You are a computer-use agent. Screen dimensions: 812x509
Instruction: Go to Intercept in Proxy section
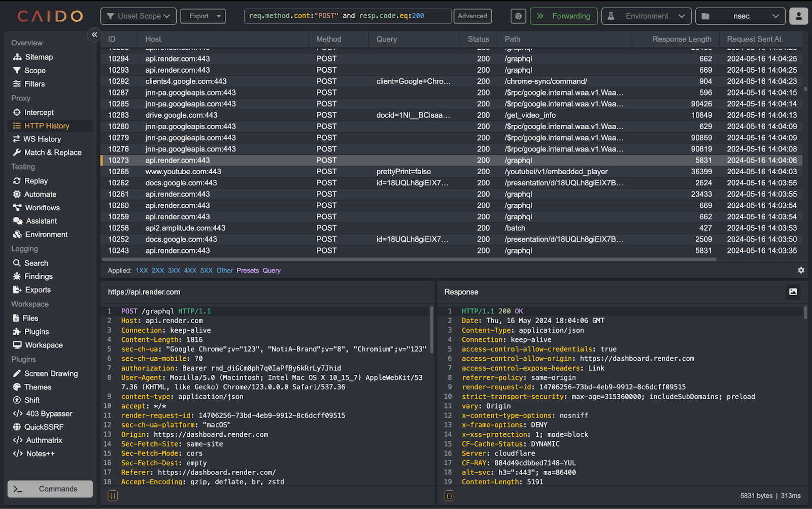coord(33,112)
